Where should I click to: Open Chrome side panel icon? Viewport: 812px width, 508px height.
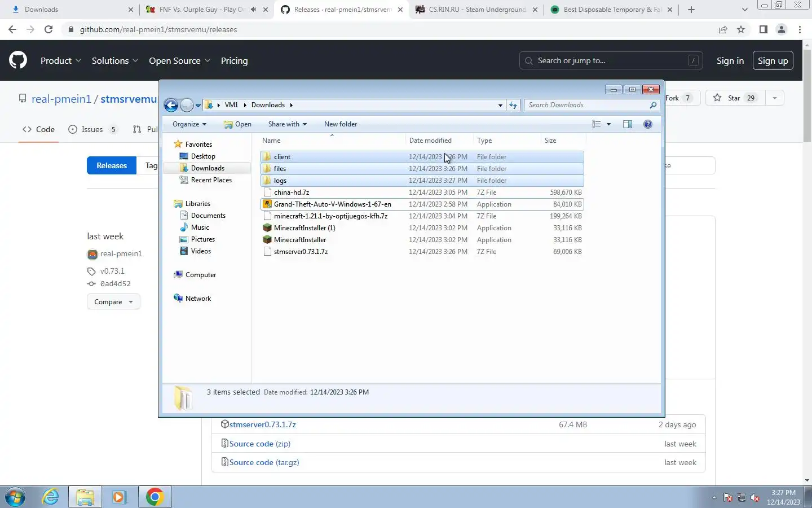[x=763, y=29]
